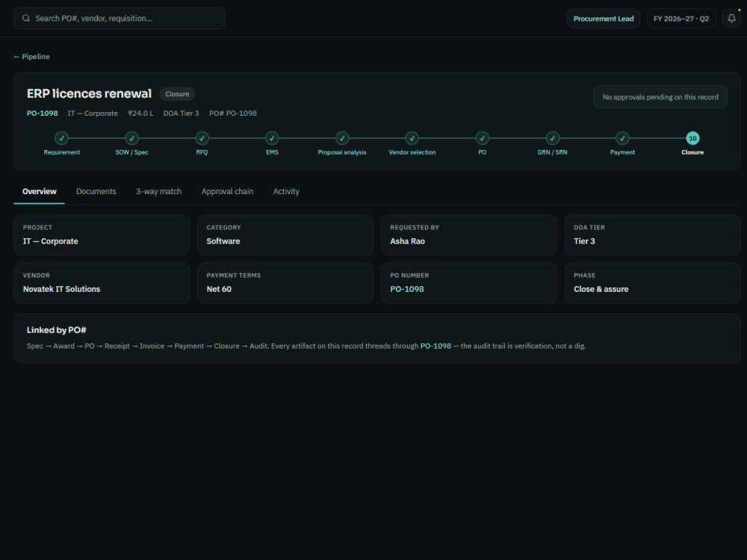The width and height of the screenshot is (747, 560).
Task: Switch to the Activity tab
Action: (x=286, y=191)
